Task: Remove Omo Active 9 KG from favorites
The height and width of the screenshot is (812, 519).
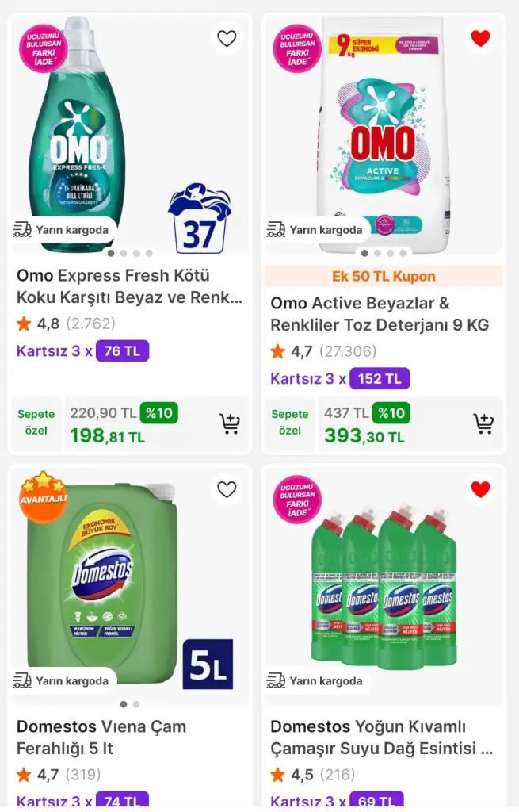Action: pos(480,38)
